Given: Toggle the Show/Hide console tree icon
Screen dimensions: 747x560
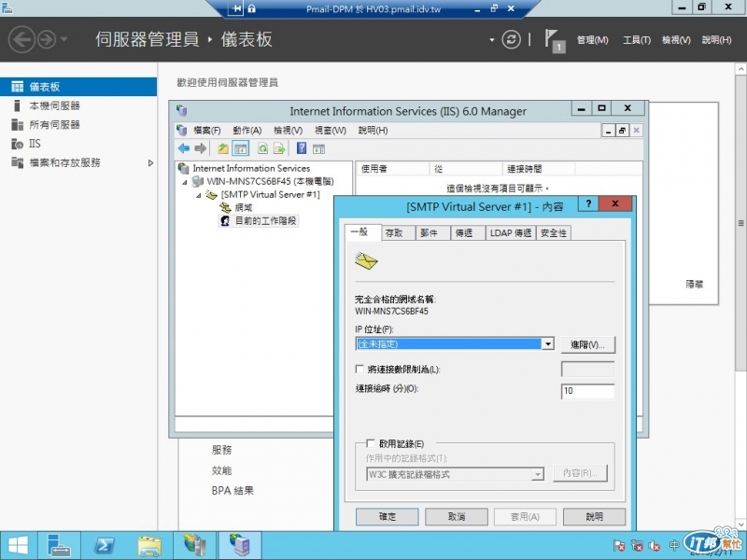Looking at the screenshot, I should coord(241,148).
